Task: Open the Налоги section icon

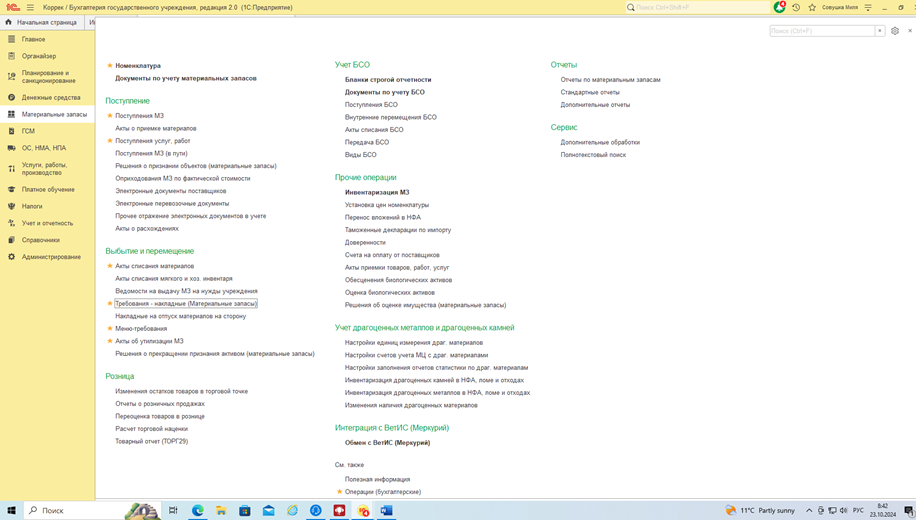Action: click(11, 206)
